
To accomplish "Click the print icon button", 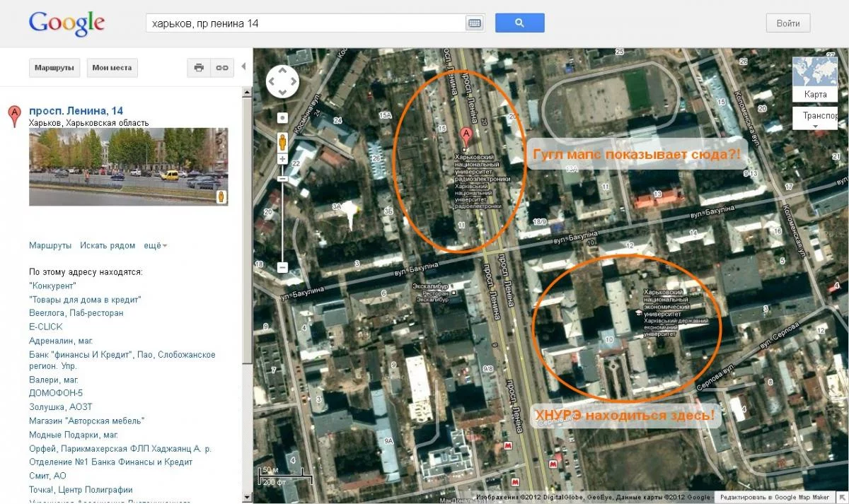I will pos(199,68).
